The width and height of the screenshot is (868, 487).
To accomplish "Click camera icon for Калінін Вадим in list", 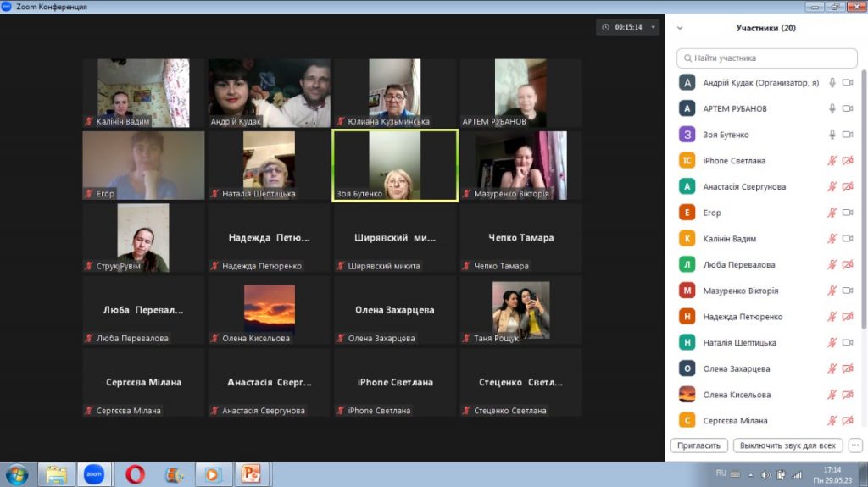I will (848, 239).
